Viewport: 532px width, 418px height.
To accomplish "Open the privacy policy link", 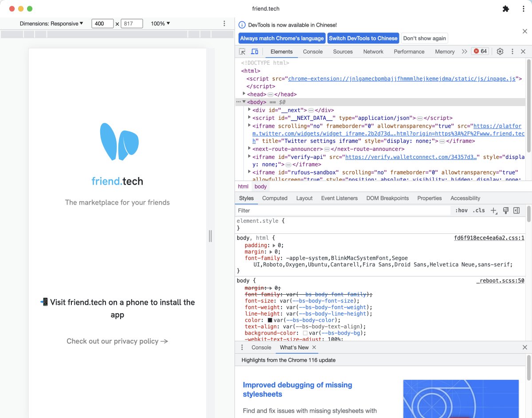I will pos(117,341).
